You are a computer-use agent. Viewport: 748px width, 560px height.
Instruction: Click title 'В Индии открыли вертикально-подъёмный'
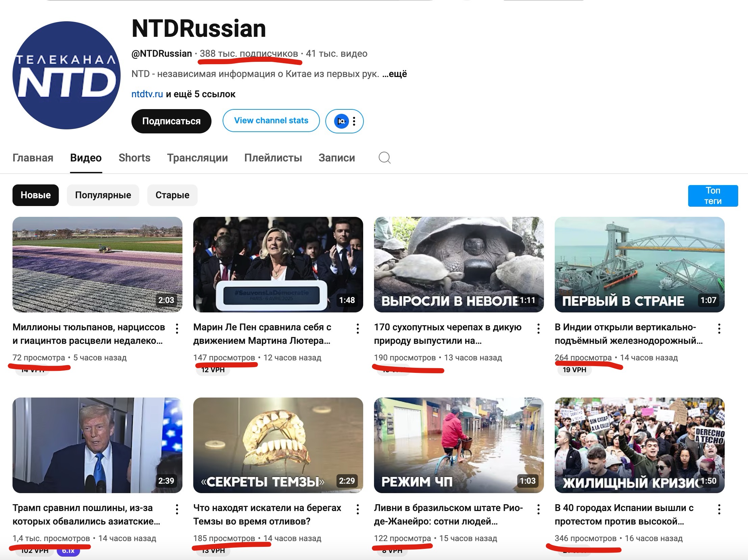pos(629,334)
